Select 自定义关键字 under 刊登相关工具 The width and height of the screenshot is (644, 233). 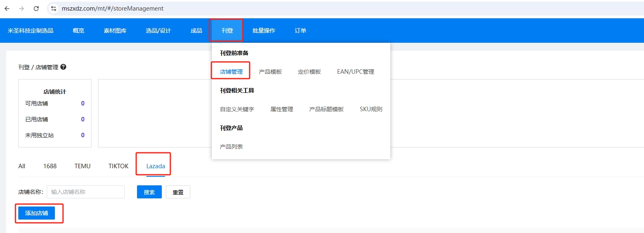237,109
